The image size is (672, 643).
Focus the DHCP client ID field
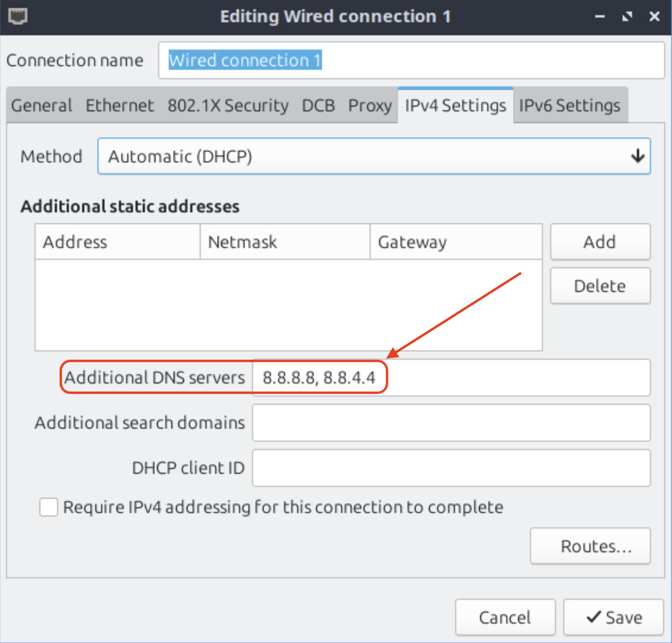(x=451, y=468)
